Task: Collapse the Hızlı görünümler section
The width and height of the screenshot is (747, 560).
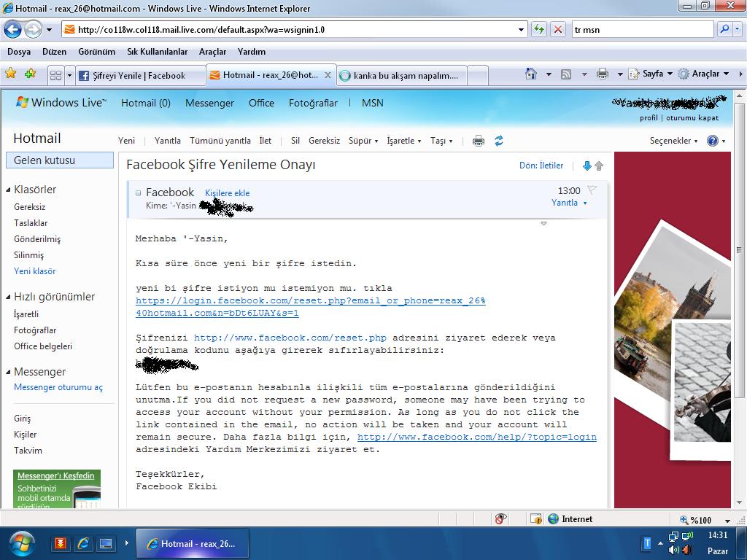Action: tap(8, 297)
